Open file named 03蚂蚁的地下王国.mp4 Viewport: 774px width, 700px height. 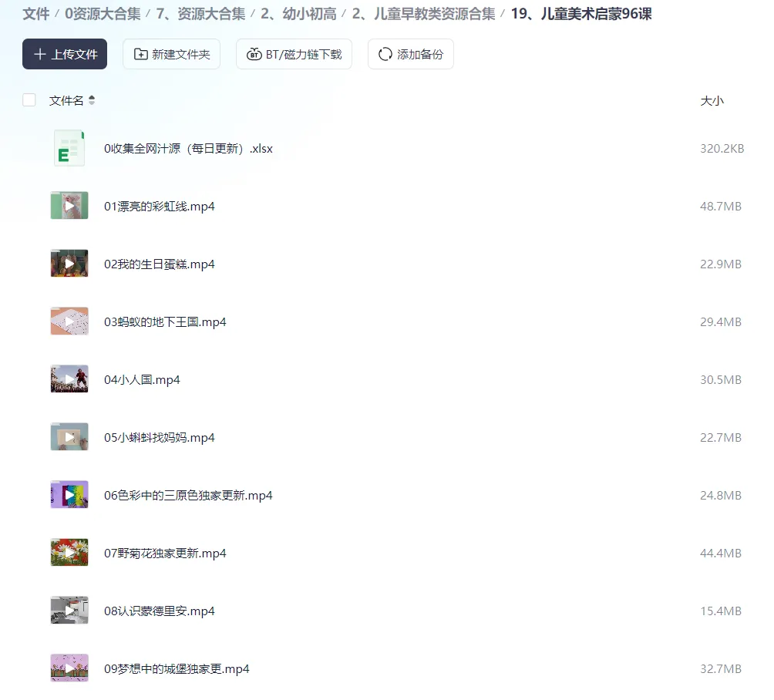tap(165, 322)
